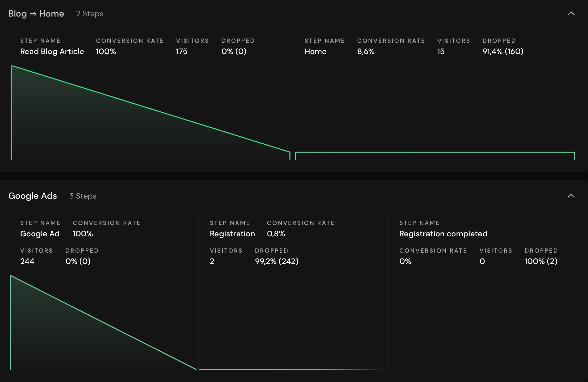Select the Home step name
The height and width of the screenshot is (382, 588).
315,51
